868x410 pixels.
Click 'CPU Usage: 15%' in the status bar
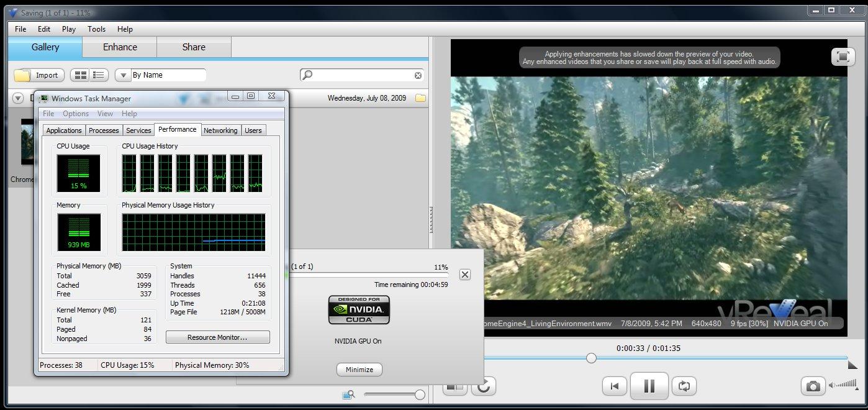(127, 365)
